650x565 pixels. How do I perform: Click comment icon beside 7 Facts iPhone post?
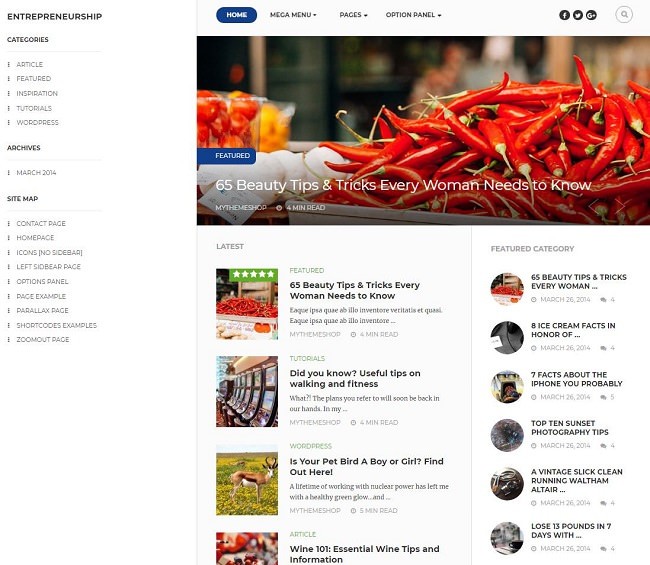603,397
